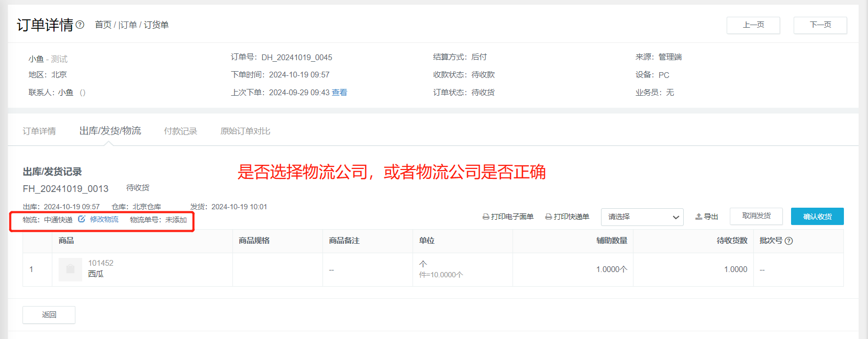Go to the previous page with 上一页
The width and height of the screenshot is (868, 339).
pyautogui.click(x=753, y=25)
